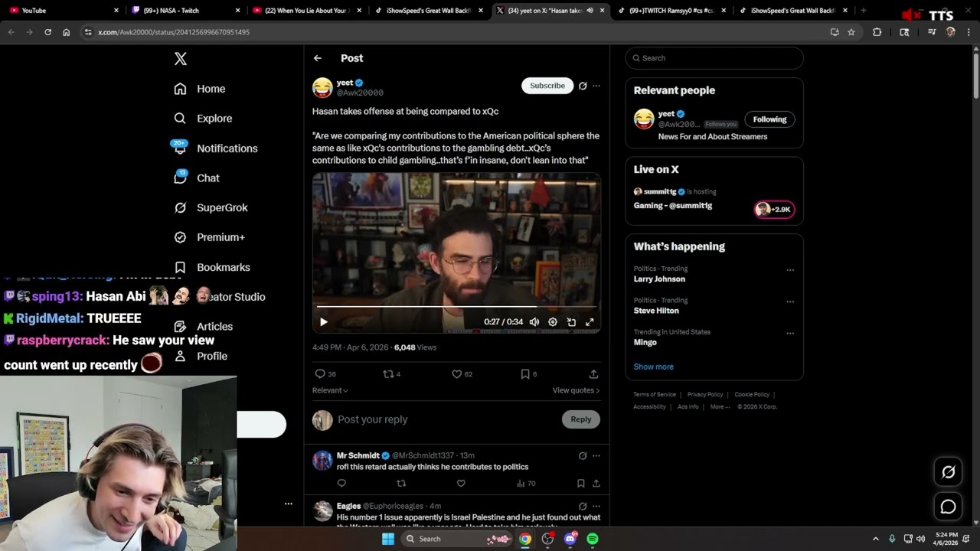Image resolution: width=980 pixels, height=551 pixels.
Task: Bookmark yeet's post
Action: click(528, 374)
